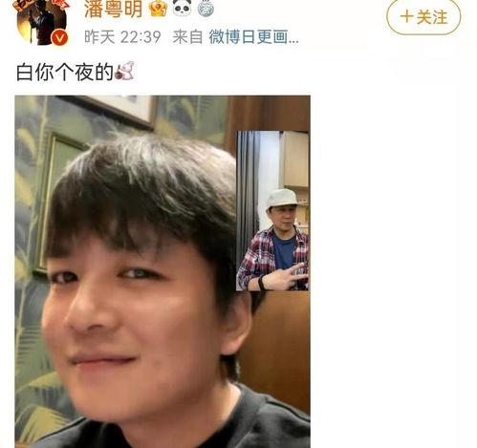Select the post text 白你个夜的
Screen dimensions: 477x448
point(65,72)
